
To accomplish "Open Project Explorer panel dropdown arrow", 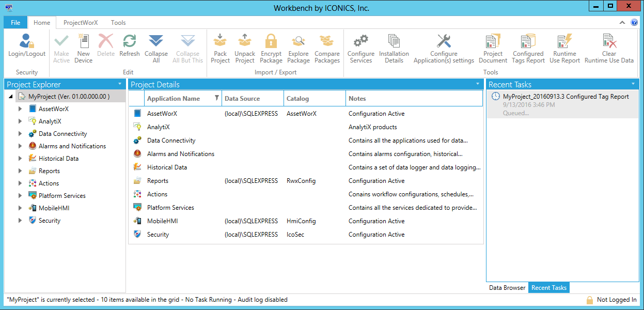I will point(120,84).
